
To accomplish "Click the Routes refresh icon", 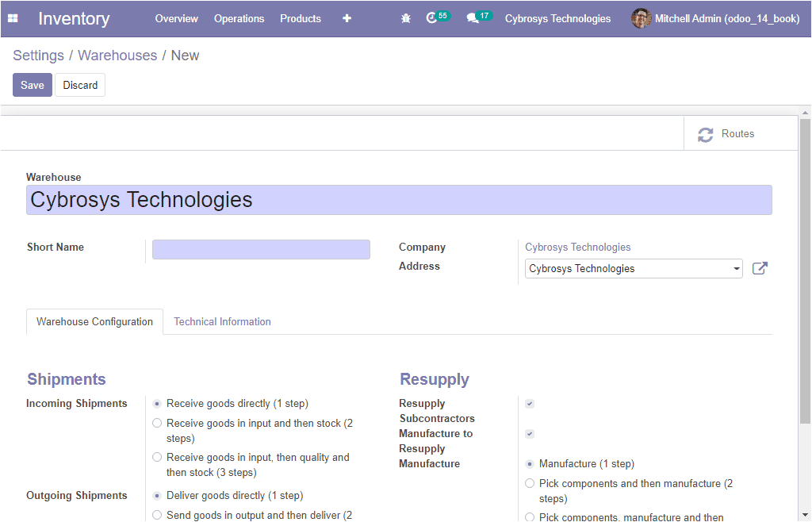I will tap(705, 134).
